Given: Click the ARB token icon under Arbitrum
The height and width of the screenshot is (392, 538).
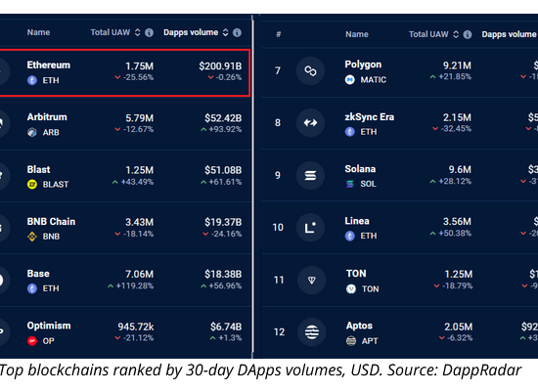Looking at the screenshot, I should click(32, 132).
